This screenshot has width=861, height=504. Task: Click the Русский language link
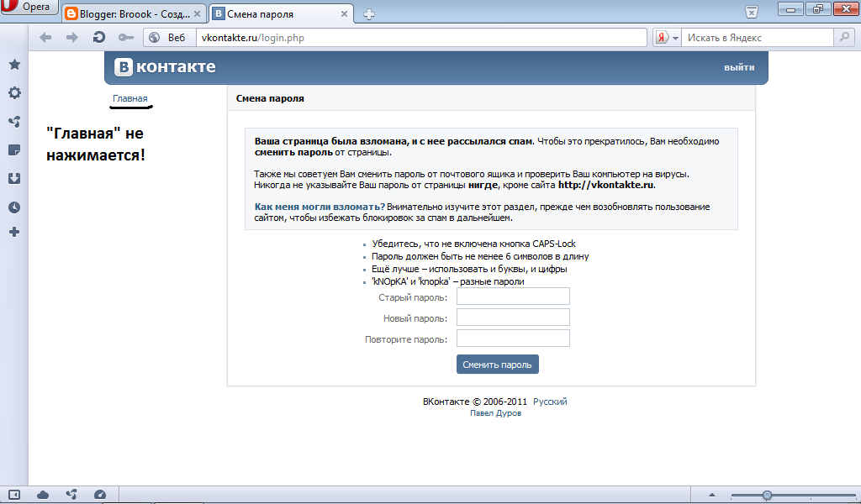coord(550,402)
